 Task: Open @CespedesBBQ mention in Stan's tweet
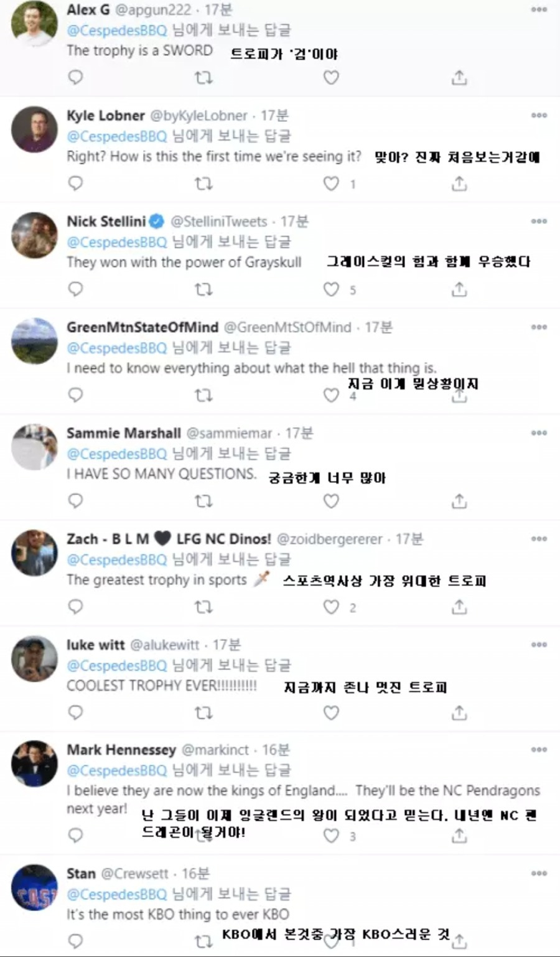tap(117, 894)
